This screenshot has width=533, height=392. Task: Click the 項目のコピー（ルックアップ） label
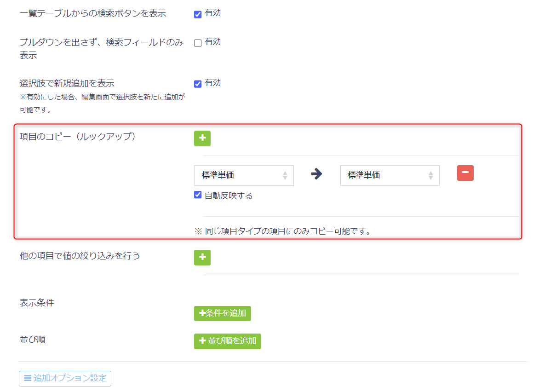pos(78,137)
